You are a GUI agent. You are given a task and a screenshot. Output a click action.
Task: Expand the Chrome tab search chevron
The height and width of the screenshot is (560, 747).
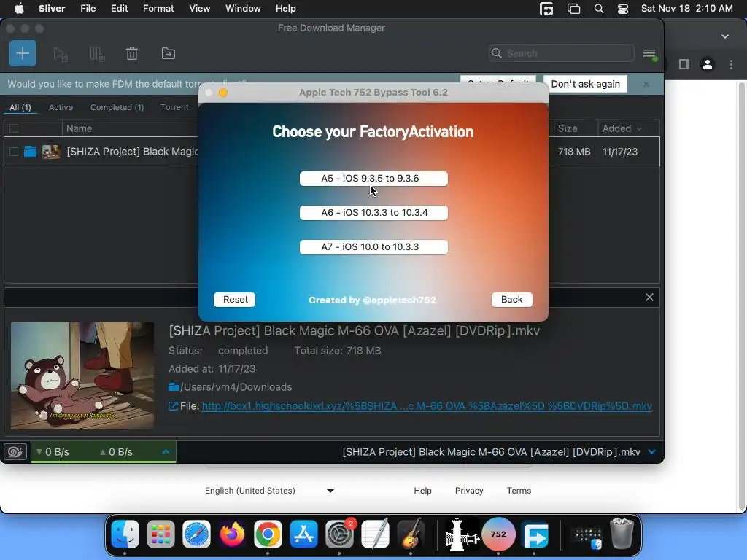click(725, 36)
